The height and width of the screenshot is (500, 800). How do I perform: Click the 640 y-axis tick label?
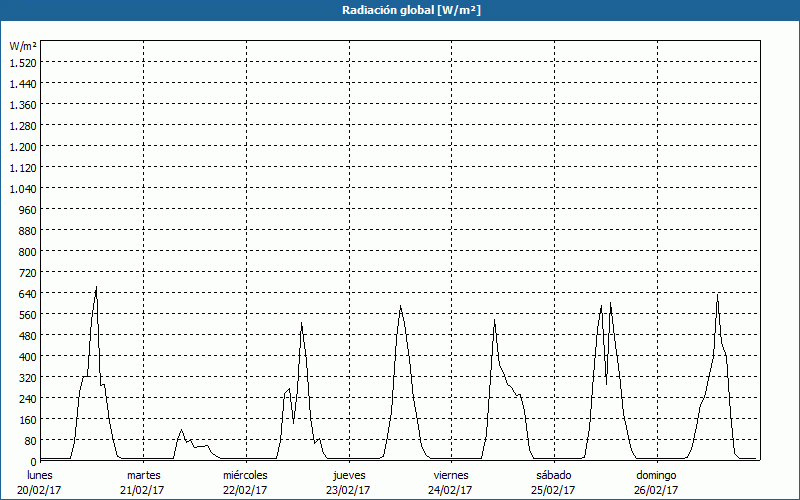(26, 294)
